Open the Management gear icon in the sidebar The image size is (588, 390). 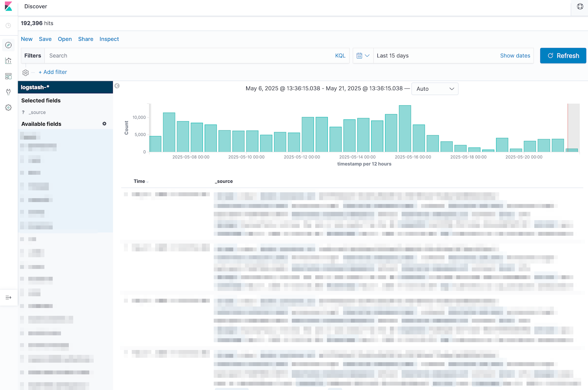pos(8,108)
